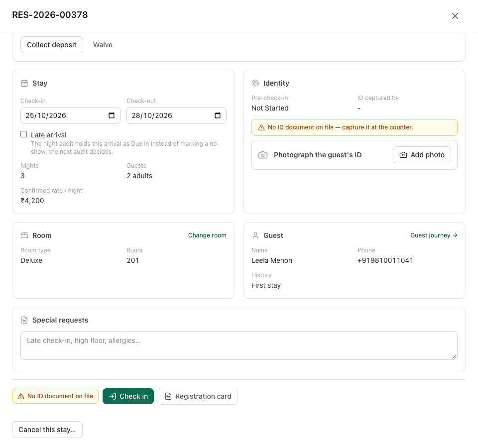Click the Late arrival label text
This screenshot has height=448, width=478.
(x=48, y=135)
